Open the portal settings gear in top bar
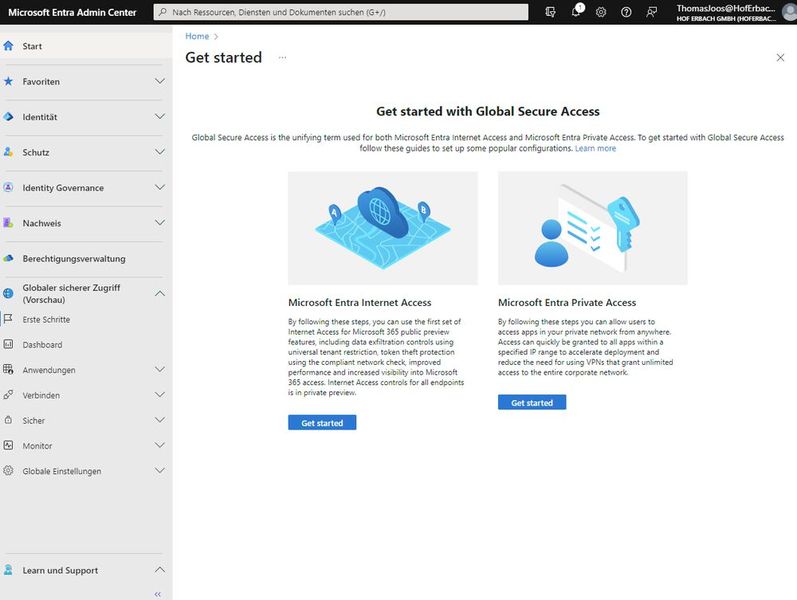This screenshot has height=600, width=797. point(601,12)
